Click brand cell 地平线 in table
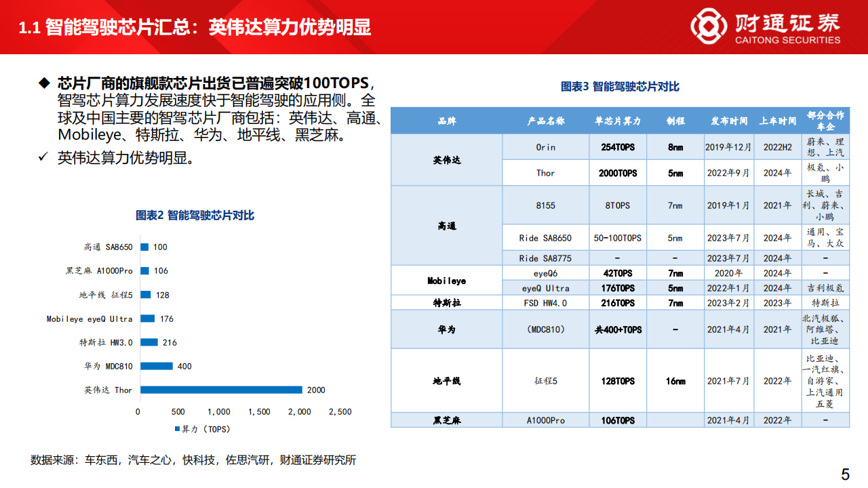 click(x=447, y=381)
